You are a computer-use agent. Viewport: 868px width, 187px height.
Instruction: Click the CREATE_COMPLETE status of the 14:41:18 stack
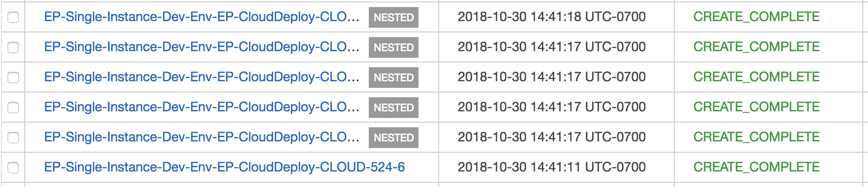pos(756,17)
